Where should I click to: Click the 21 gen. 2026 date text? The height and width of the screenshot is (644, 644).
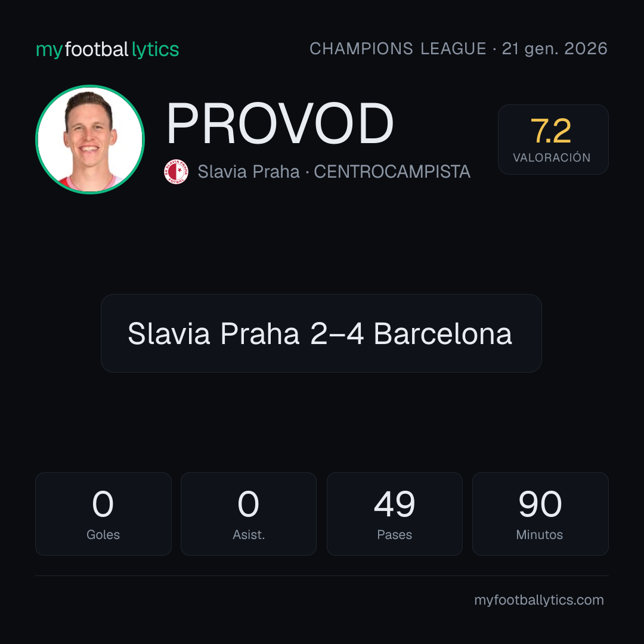click(555, 49)
